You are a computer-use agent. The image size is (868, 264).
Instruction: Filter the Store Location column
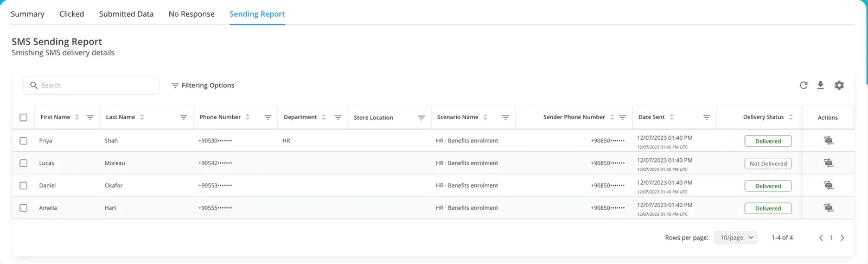click(421, 118)
